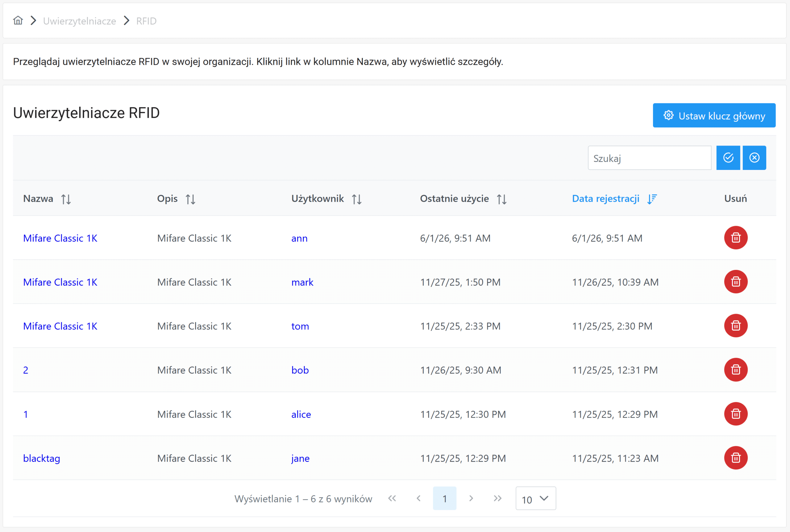The image size is (790, 532).
Task: Go to home via breadcrumb house icon
Action: pos(18,21)
